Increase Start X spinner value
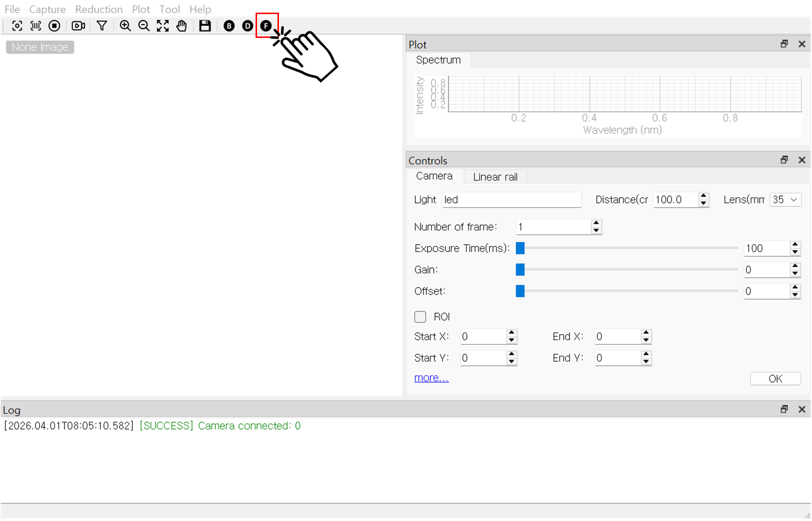Viewport: 812px width, 521px height. (x=511, y=333)
